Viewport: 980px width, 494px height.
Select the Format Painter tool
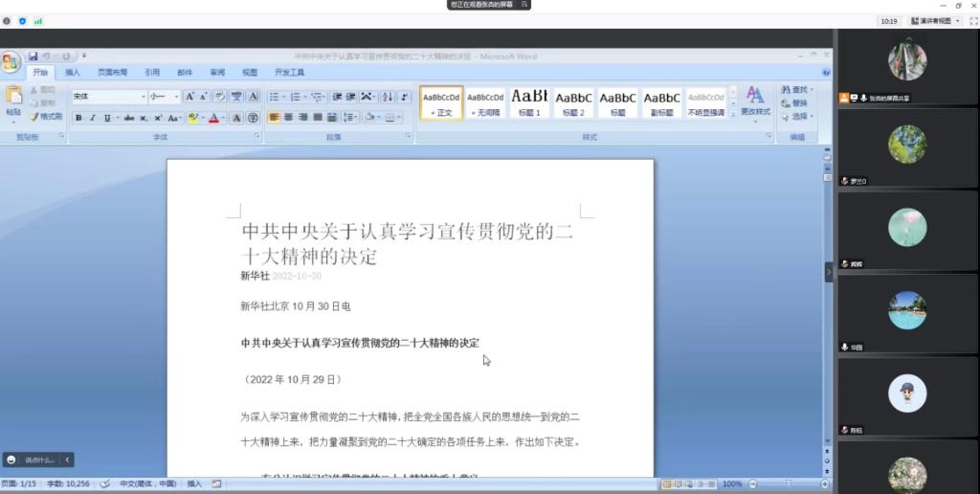click(x=46, y=117)
